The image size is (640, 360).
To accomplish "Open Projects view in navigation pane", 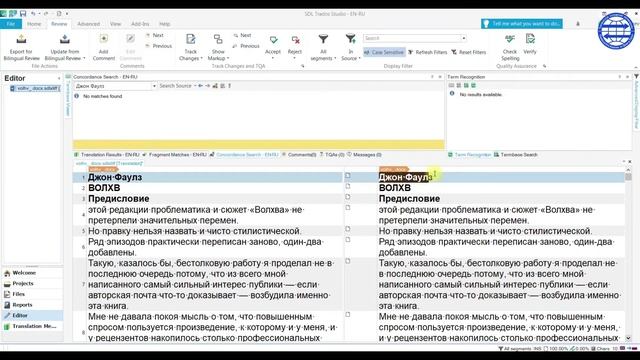I will point(32,283).
